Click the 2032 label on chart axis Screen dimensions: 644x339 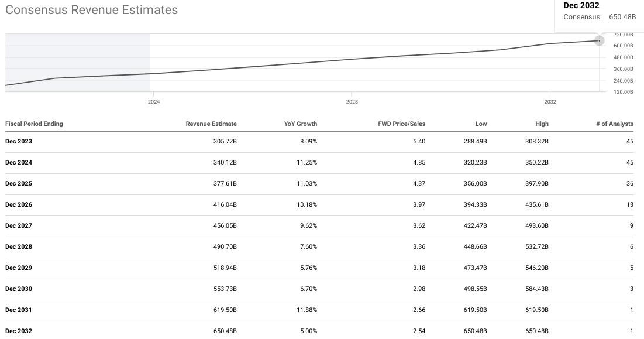[x=550, y=102]
